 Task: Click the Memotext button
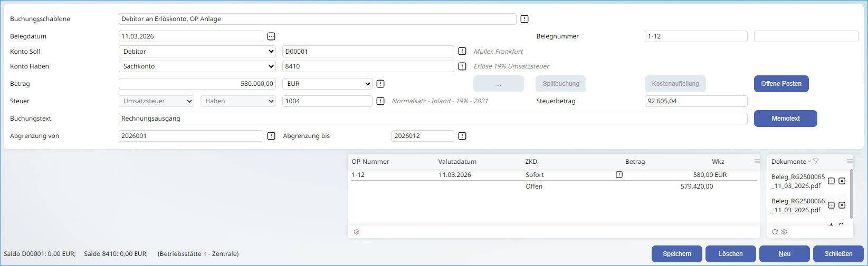(x=785, y=119)
